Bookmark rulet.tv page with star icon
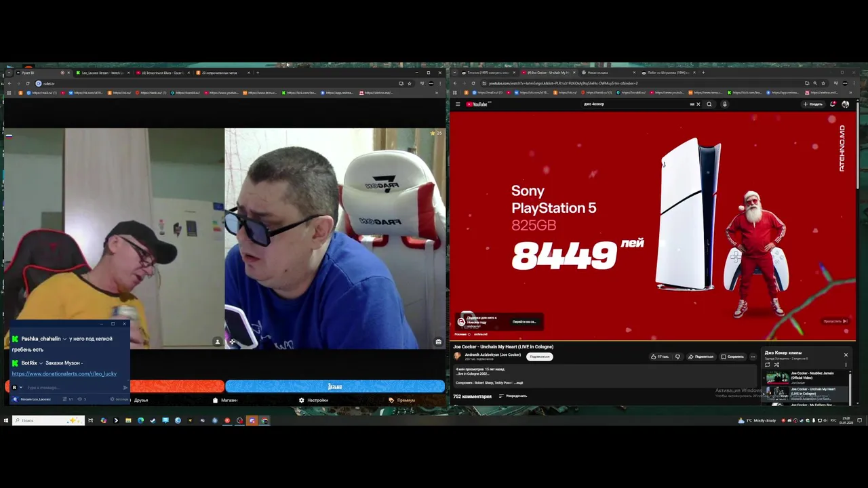The height and width of the screenshot is (488, 868). coord(410,83)
